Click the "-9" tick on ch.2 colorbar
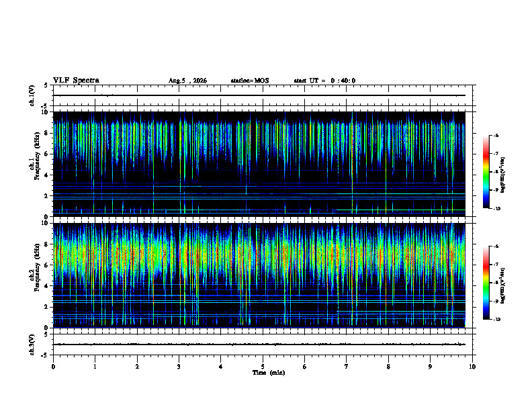Viewport: 532px width, 411px height. (496, 301)
